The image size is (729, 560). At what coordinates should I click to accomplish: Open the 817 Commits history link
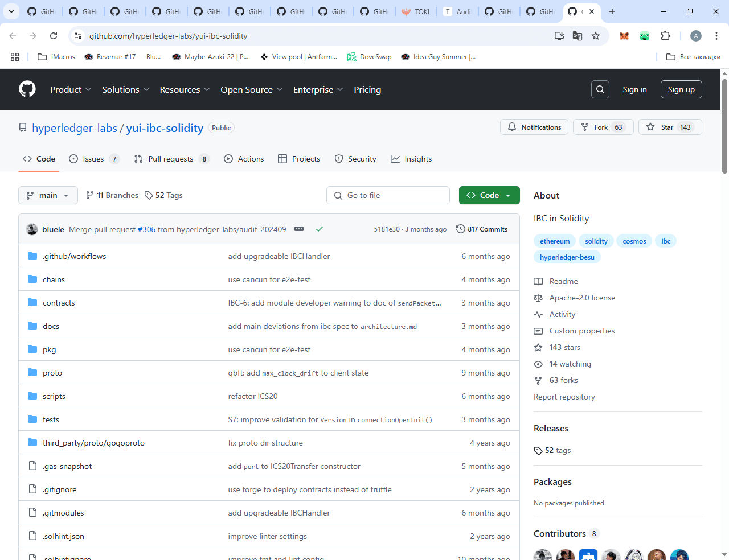(x=482, y=229)
